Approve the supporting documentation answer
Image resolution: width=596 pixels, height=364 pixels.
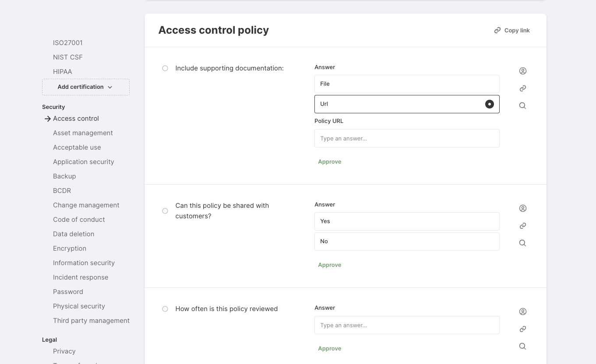[330, 162]
